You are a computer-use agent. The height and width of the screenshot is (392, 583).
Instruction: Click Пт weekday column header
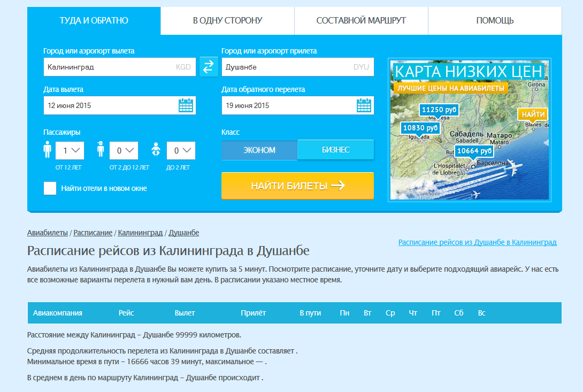point(436,313)
